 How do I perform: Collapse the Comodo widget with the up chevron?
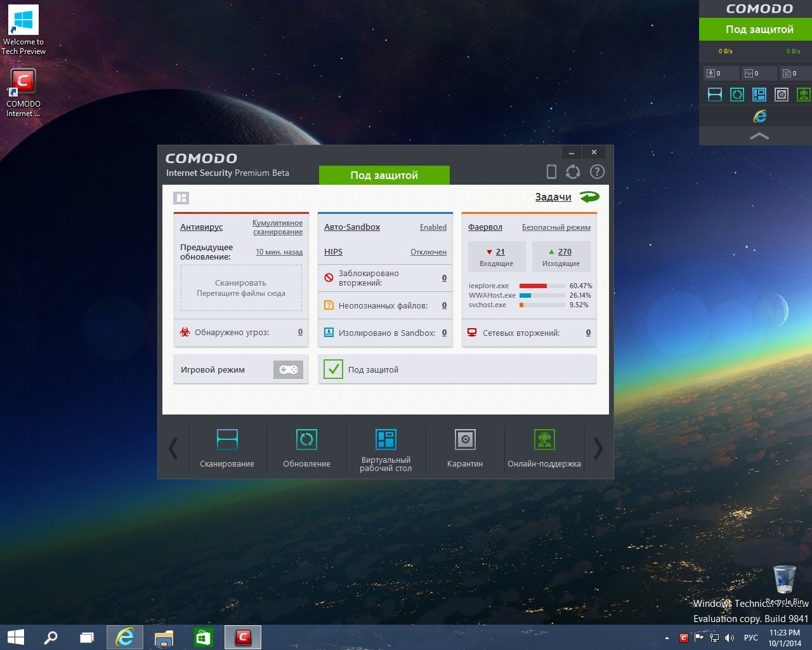pyautogui.click(x=759, y=136)
